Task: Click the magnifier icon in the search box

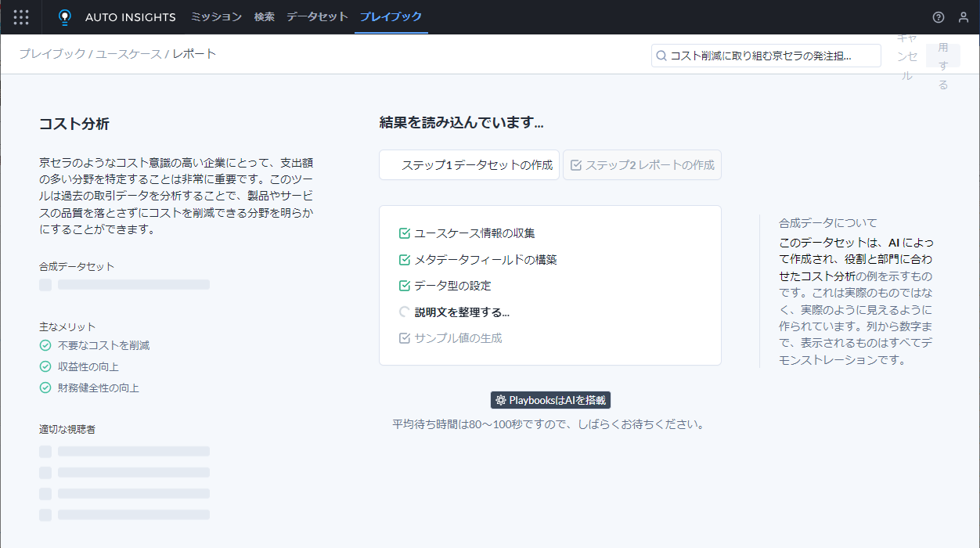Action: pyautogui.click(x=661, y=56)
